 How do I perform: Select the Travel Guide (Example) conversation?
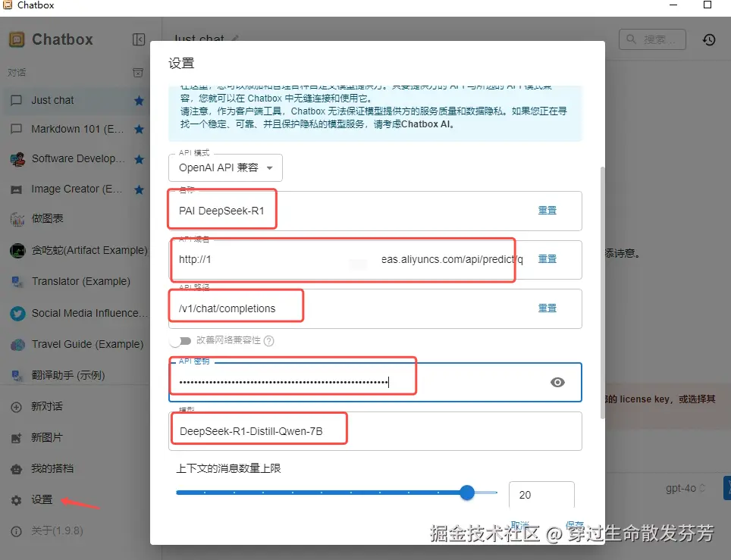77,345
